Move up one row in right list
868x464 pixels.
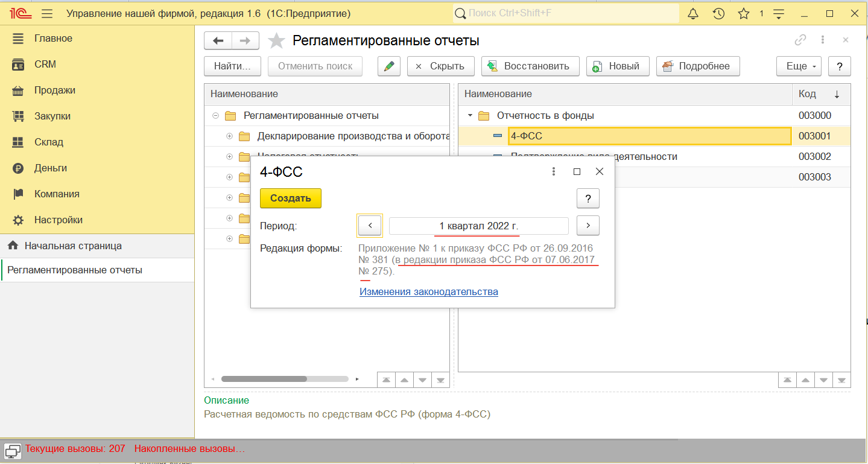pos(805,380)
